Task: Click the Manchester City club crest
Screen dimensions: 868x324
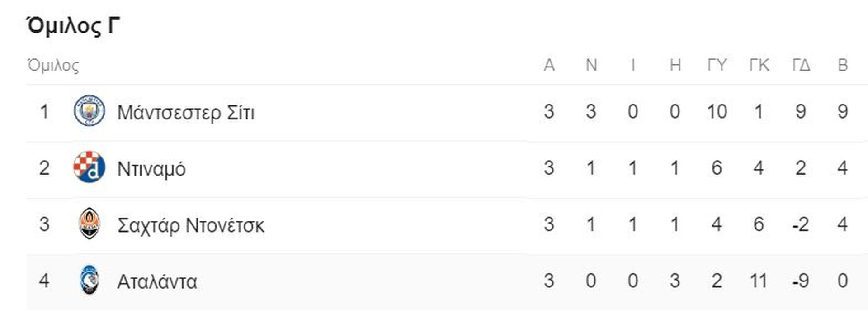Action: click(x=90, y=111)
